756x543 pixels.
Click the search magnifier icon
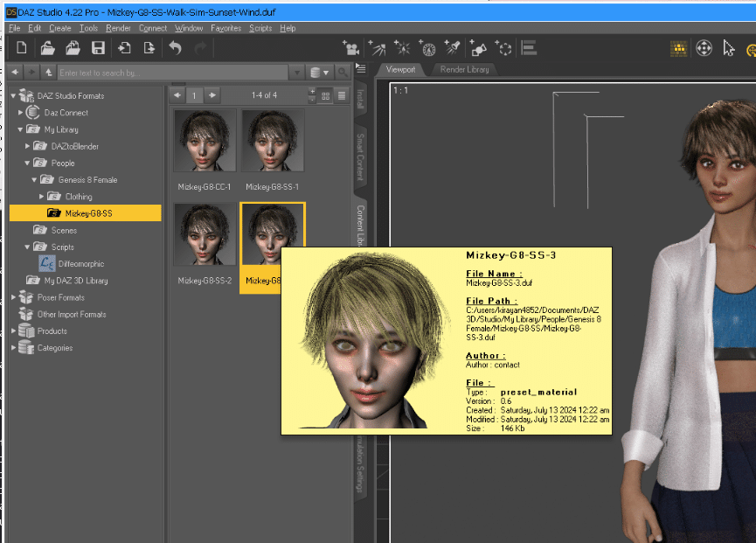click(343, 73)
